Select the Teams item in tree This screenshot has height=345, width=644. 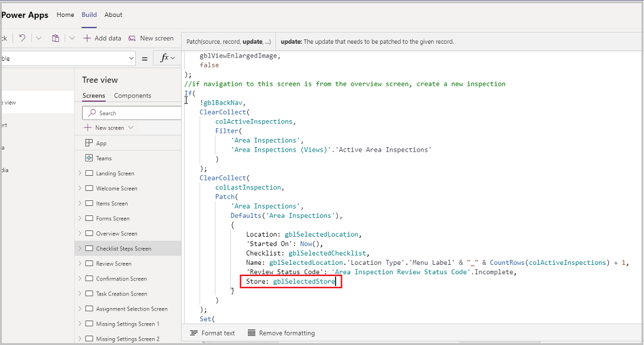(x=104, y=158)
